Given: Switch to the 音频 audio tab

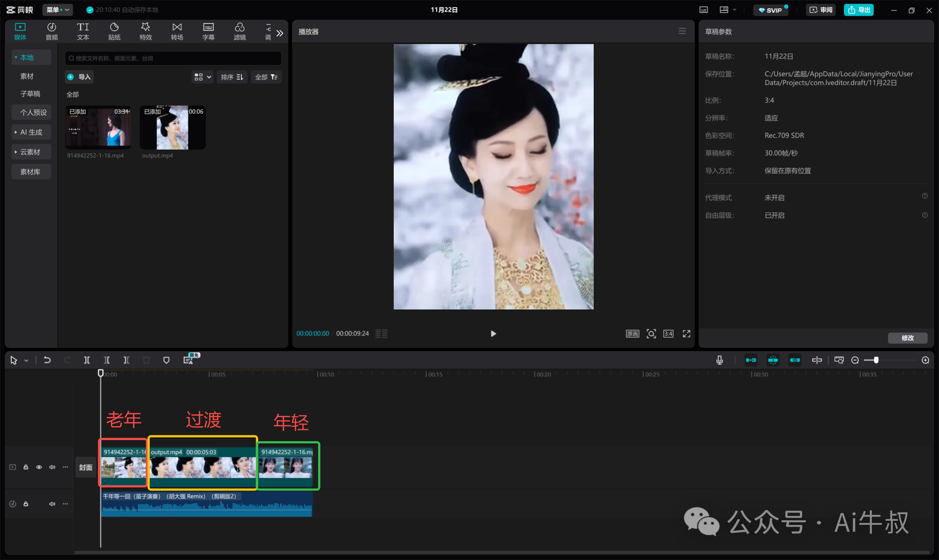Looking at the screenshot, I should pos(51,31).
